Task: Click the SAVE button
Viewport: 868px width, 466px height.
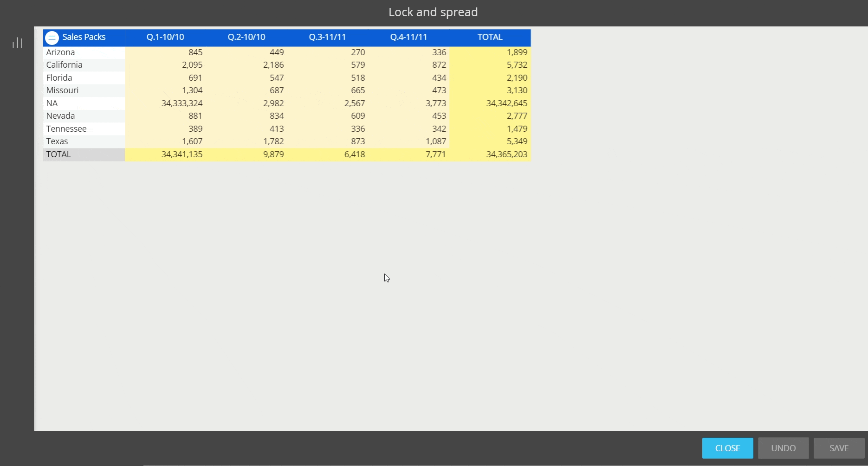Action: [x=839, y=448]
